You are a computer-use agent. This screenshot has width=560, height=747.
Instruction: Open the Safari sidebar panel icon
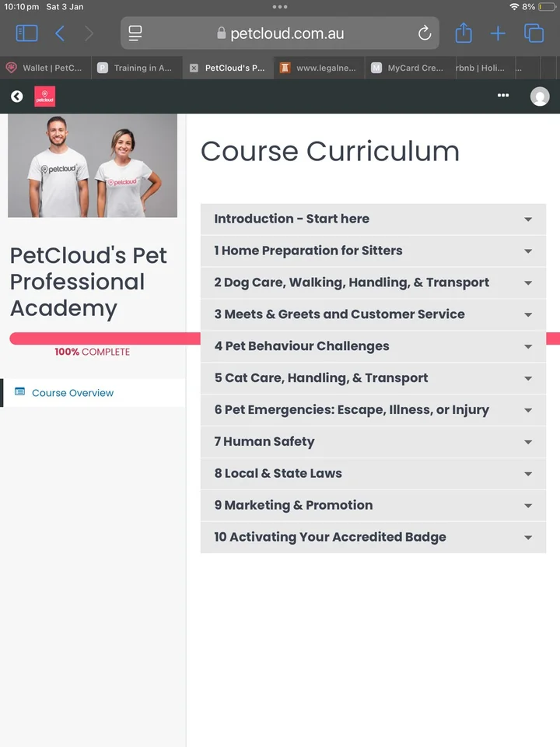[26, 33]
